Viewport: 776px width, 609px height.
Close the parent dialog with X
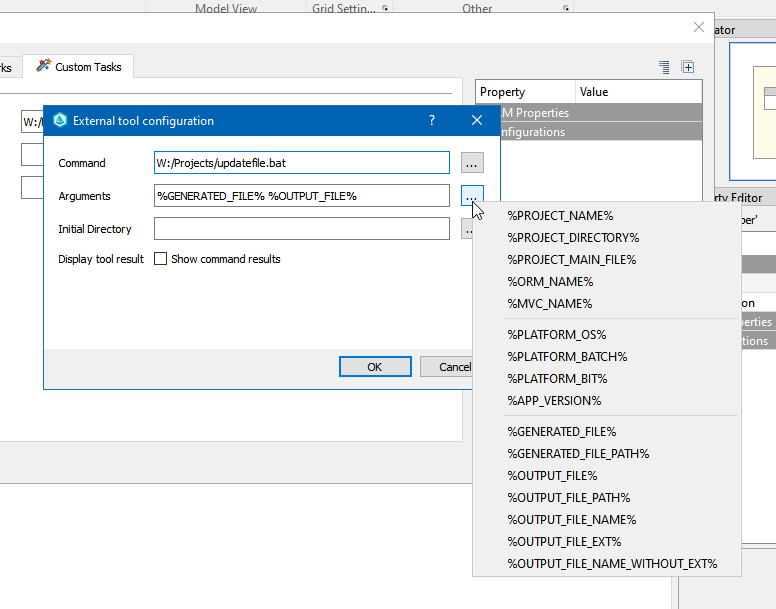699,27
